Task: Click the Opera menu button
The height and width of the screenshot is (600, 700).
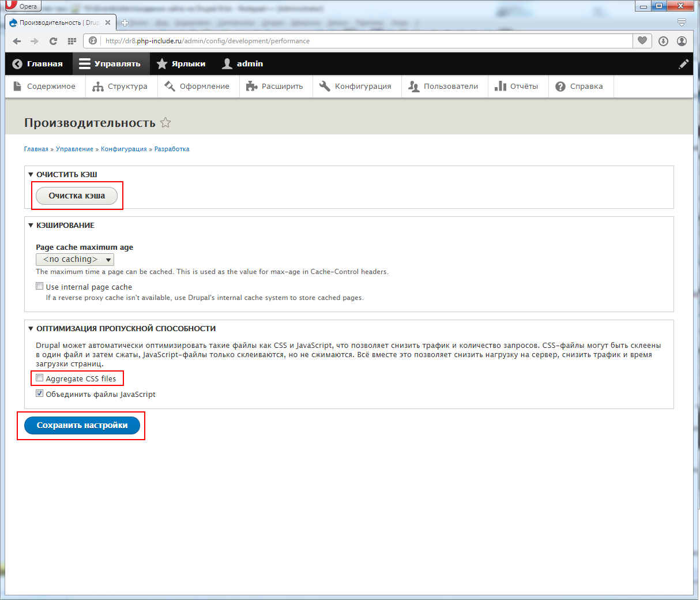Action: [23, 6]
